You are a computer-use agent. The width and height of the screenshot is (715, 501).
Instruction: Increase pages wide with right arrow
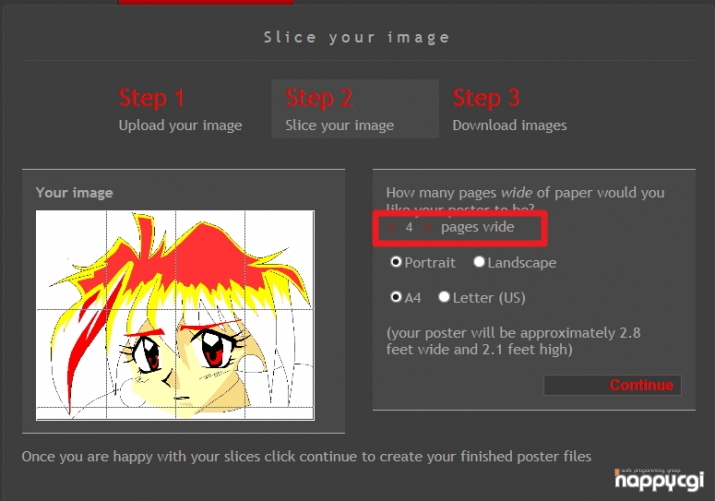point(428,227)
